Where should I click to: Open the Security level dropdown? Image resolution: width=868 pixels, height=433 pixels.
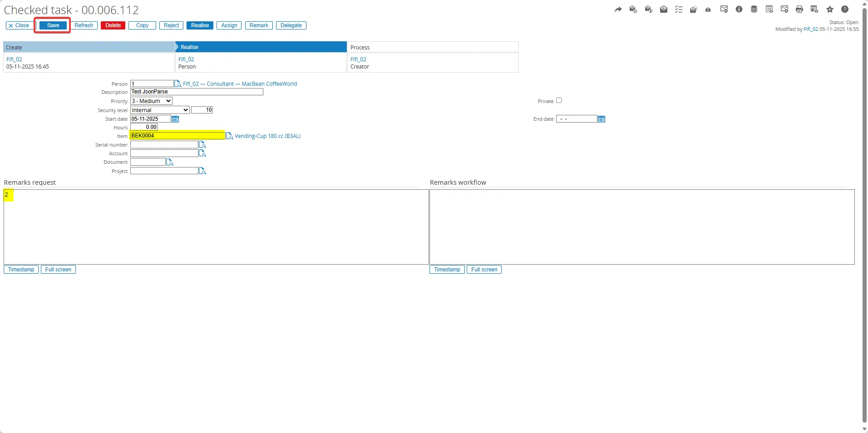tap(160, 110)
